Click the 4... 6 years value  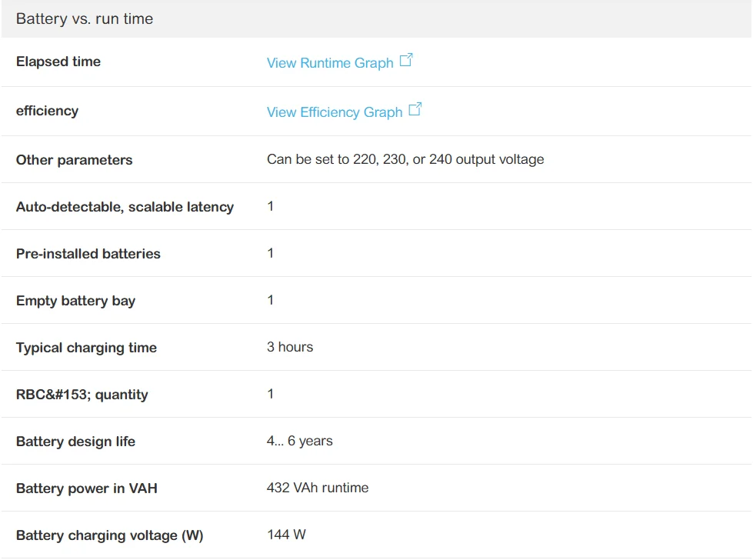click(299, 441)
